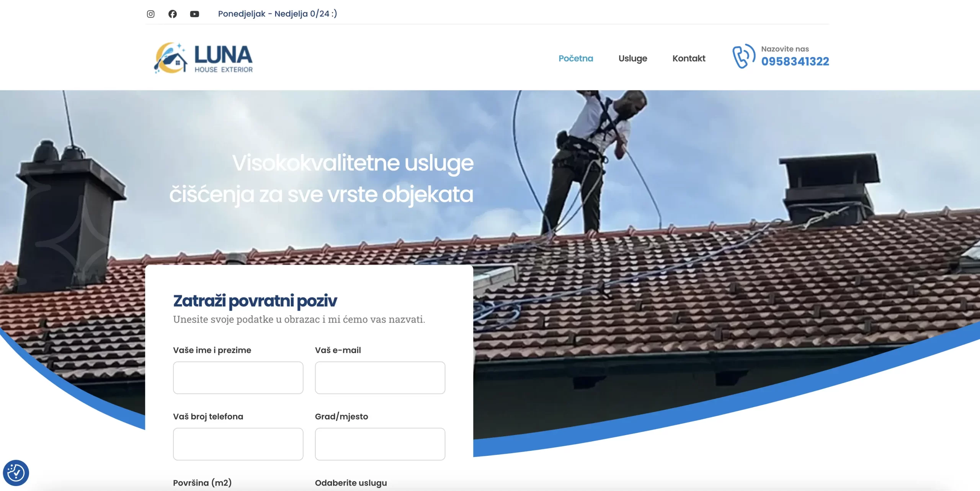The width and height of the screenshot is (980, 491).
Task: Click into the Vaš e-mail field
Action: click(x=380, y=378)
